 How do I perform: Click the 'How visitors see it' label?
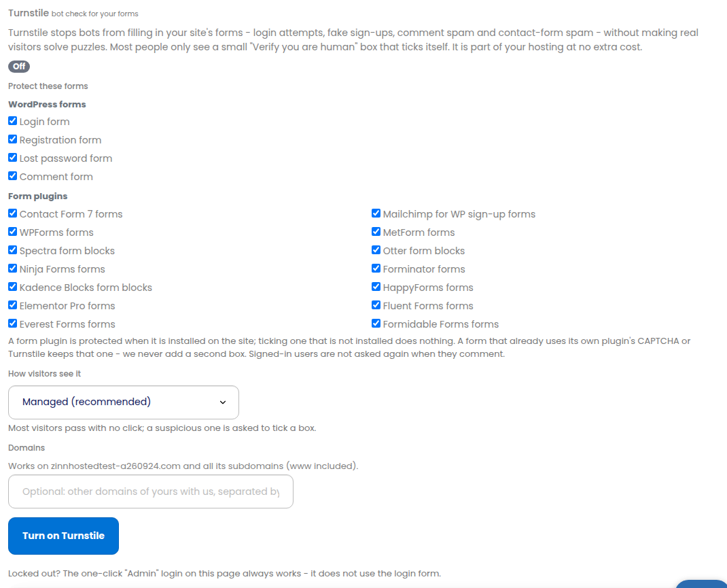tap(45, 374)
